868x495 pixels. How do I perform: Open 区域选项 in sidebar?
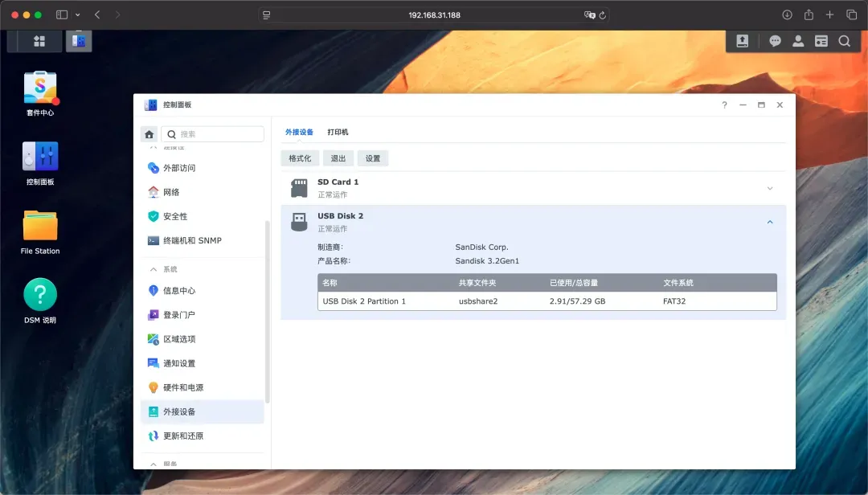click(x=202, y=339)
